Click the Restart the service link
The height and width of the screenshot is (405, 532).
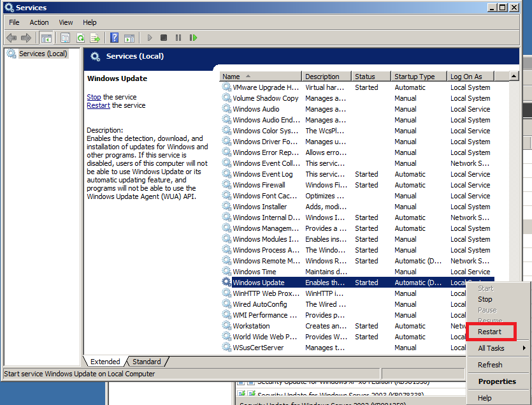point(98,105)
